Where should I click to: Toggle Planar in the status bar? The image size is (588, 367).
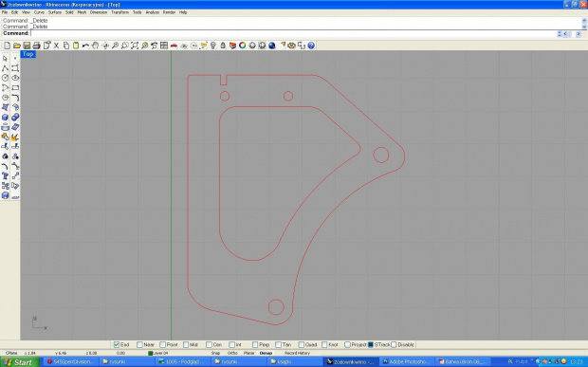[249, 353]
